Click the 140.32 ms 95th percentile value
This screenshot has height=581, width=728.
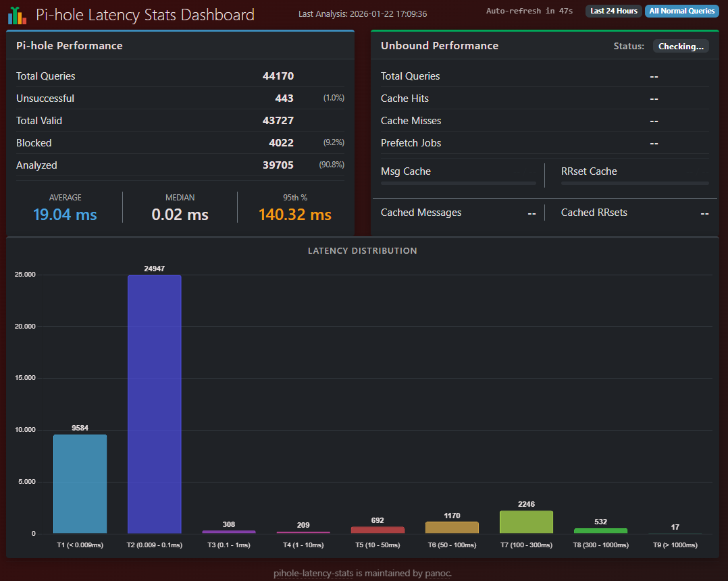[x=294, y=215]
